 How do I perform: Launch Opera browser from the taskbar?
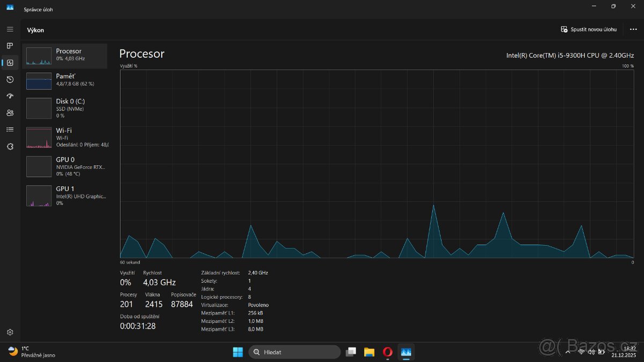point(387,352)
